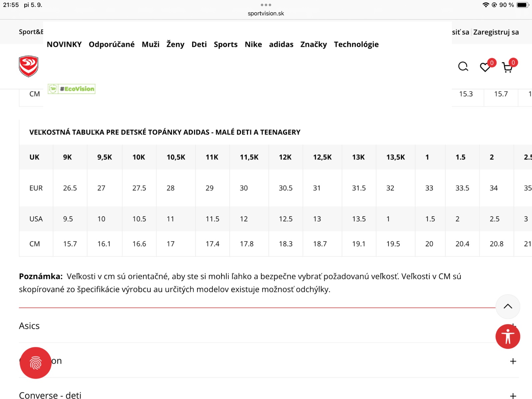Viewport: 532px width, 399px height.
Task: Open the search magnifier icon
Action: pos(463,67)
